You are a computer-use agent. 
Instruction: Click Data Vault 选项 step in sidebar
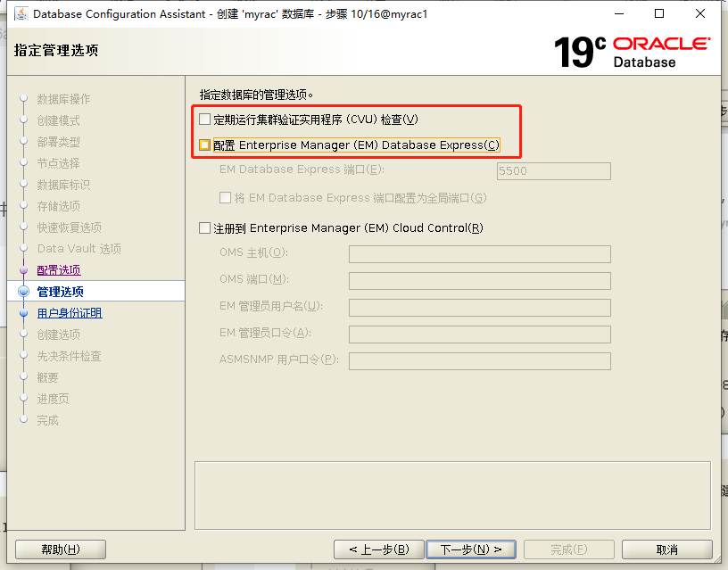(x=79, y=249)
